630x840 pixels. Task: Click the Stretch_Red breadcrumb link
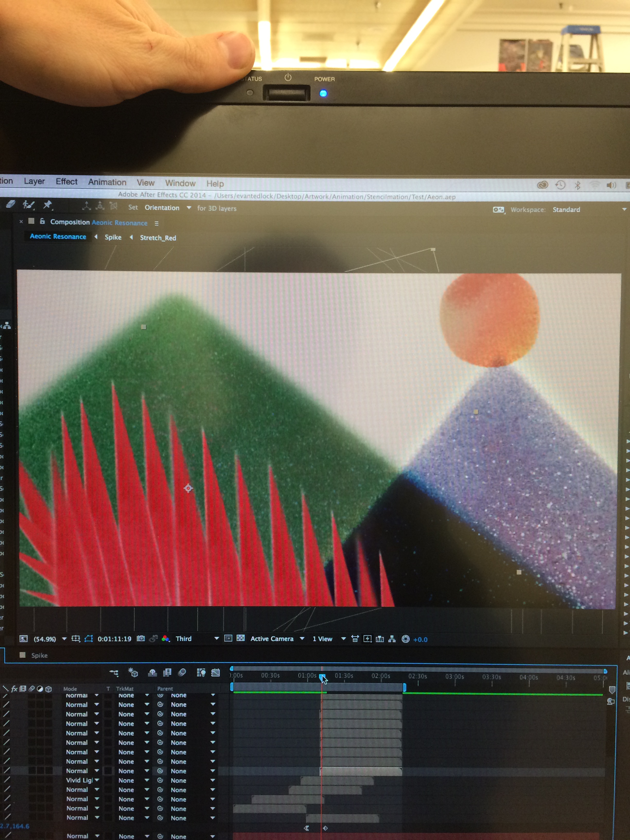158,238
